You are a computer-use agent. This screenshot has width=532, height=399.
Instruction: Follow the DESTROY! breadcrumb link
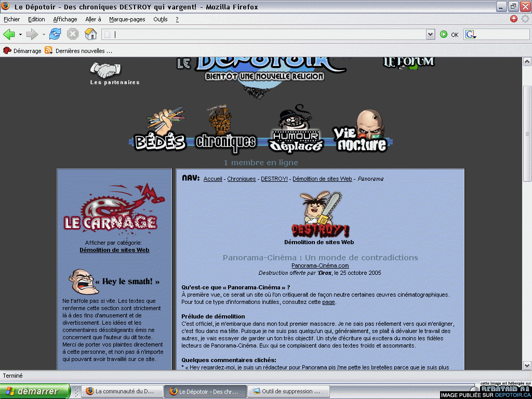274,179
